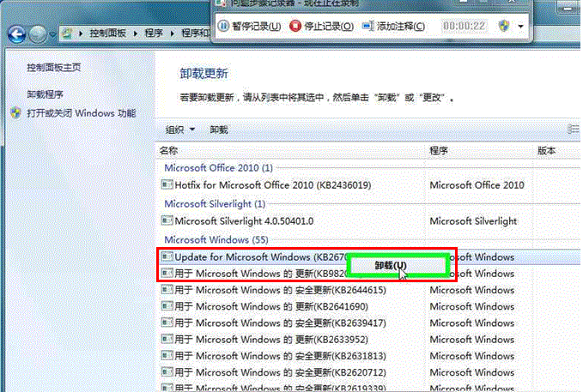Click Microsoft Windows cell in KB2633952 row
The width and height of the screenshot is (583, 392).
point(472,339)
